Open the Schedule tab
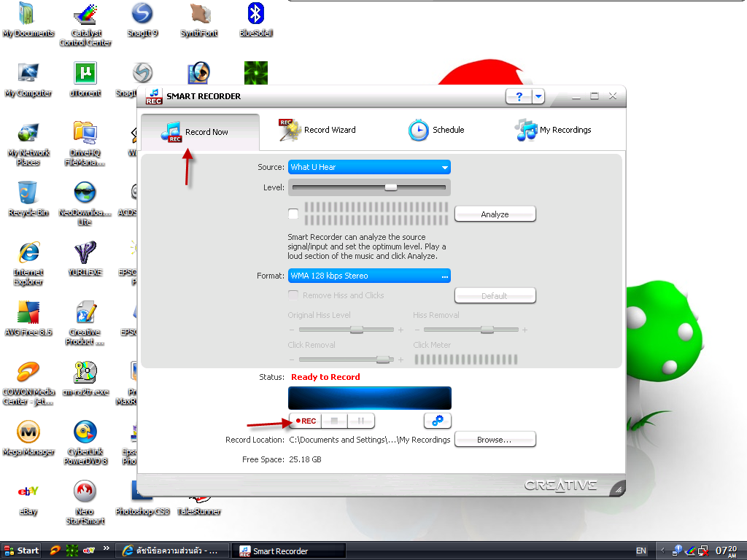 pyautogui.click(x=436, y=130)
